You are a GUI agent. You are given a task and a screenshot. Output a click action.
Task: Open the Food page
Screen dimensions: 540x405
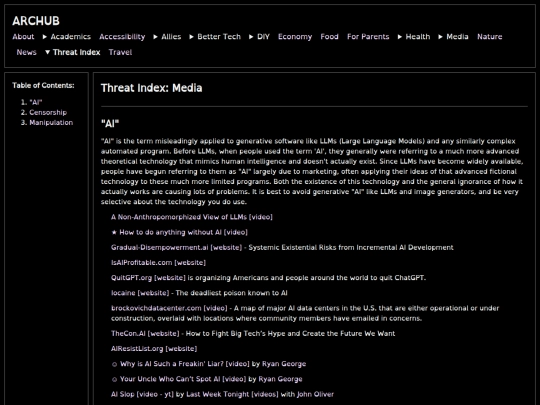[x=329, y=37]
